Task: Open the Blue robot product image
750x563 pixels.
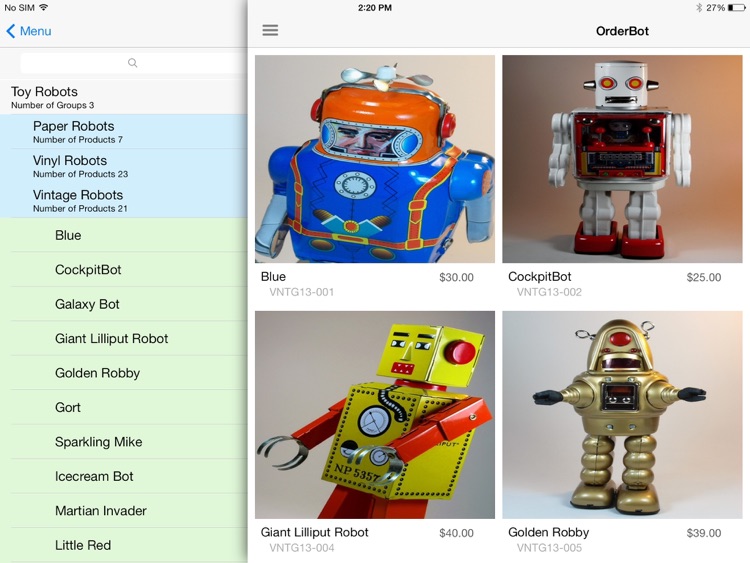Action: pyautogui.click(x=375, y=159)
